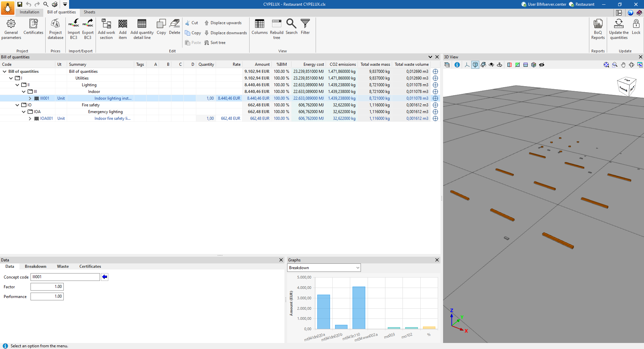Toggle perspective cube view in 3D toolbar
This screenshot has width=644, height=349.
[x=475, y=65]
